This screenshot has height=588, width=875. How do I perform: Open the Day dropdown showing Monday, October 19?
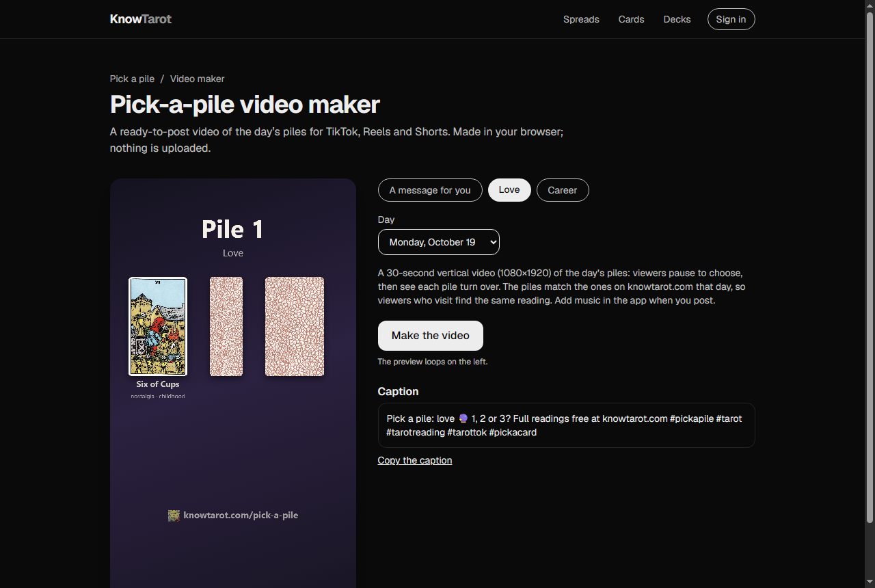(439, 242)
